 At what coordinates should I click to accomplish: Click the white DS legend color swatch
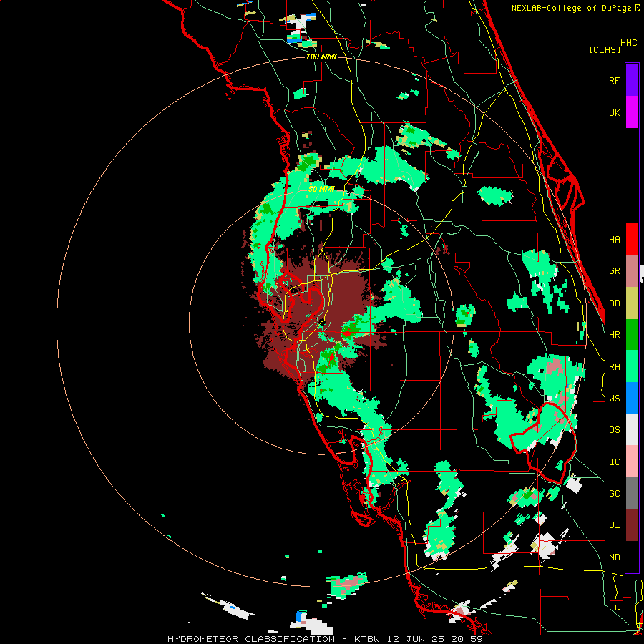click(x=632, y=429)
